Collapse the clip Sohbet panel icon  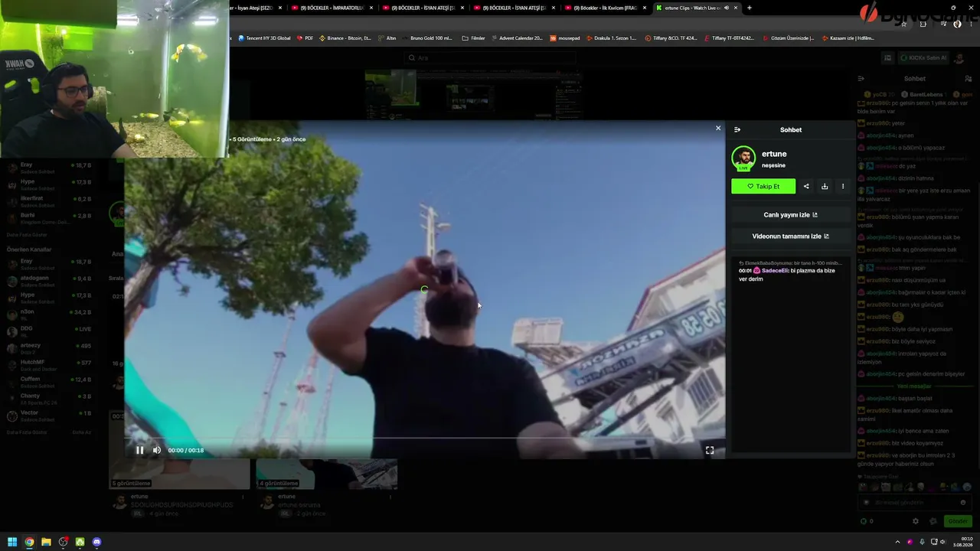click(x=737, y=129)
